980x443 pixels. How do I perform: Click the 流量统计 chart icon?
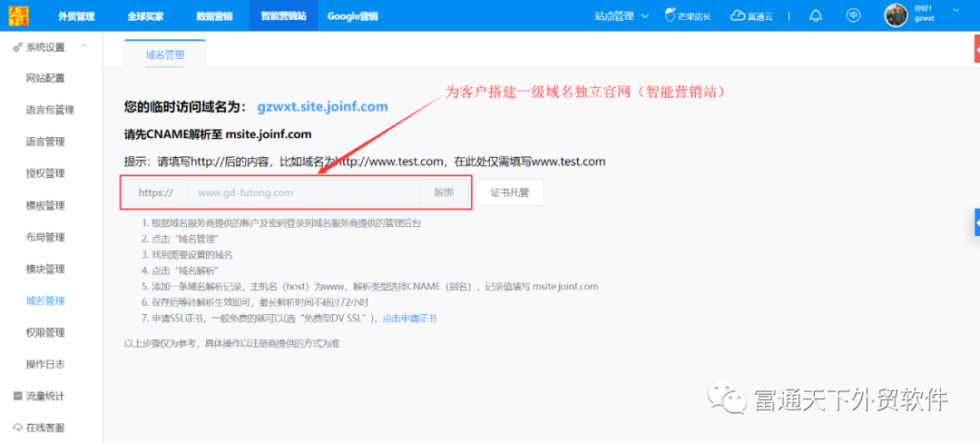point(18,396)
